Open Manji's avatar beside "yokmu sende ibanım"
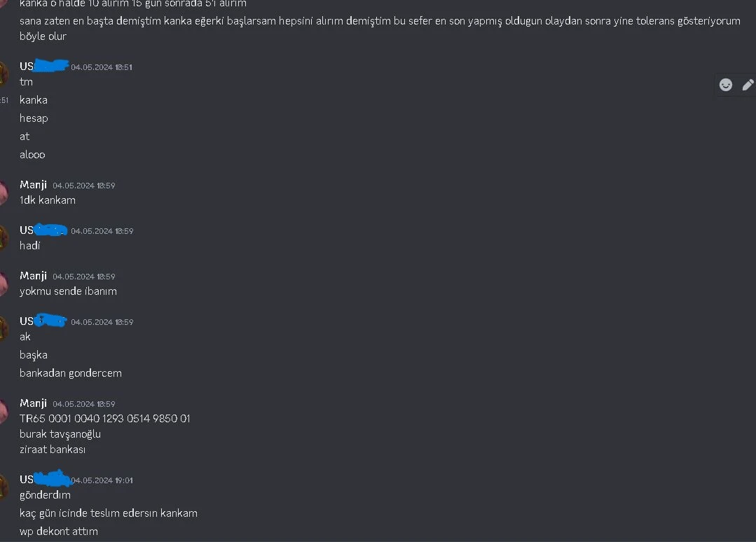Viewport: 756px width, 542px height. [x=4, y=284]
